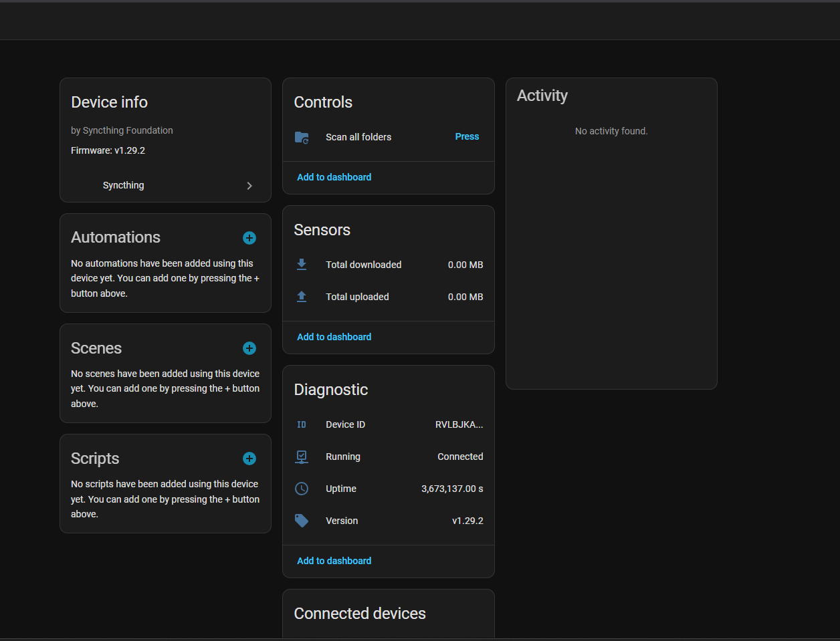
Task: Add a new script with plus icon
Action: point(249,459)
